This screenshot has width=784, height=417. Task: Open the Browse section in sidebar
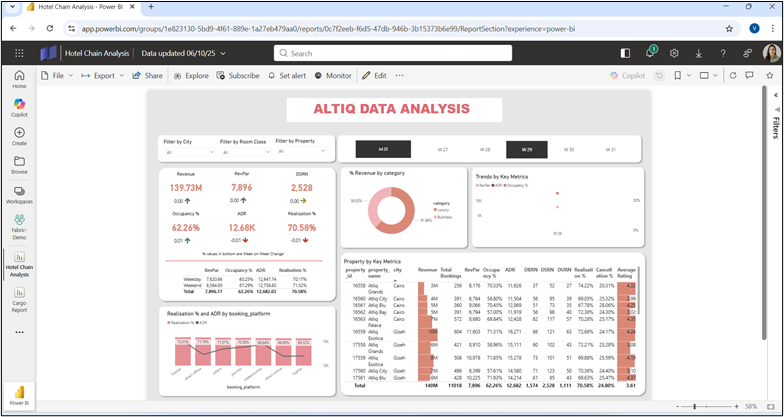point(19,164)
